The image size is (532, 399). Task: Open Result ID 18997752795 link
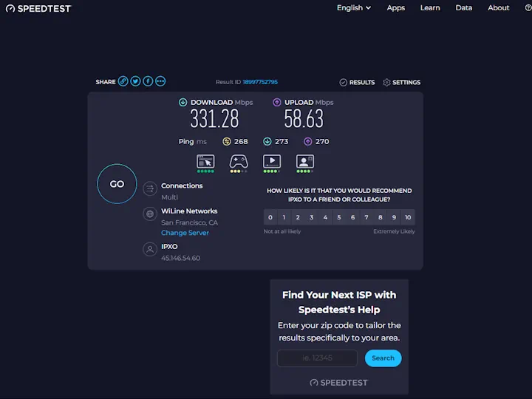(x=260, y=82)
